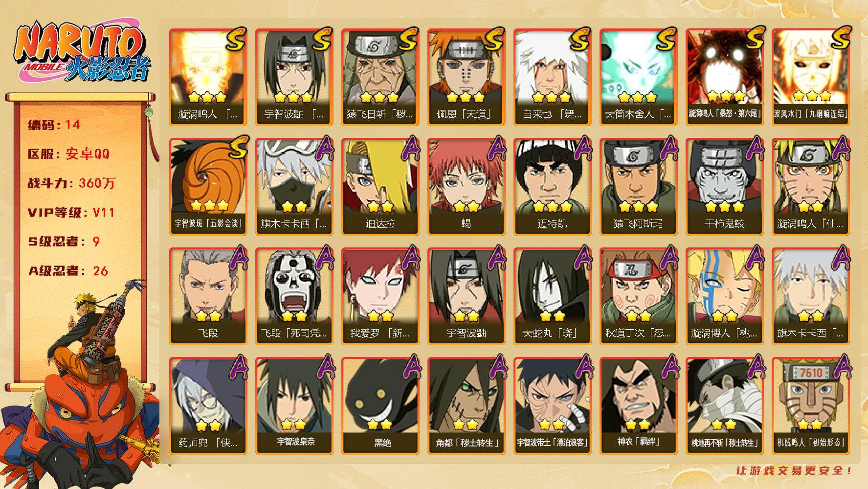Select the 黑绝 character card

coord(380,406)
